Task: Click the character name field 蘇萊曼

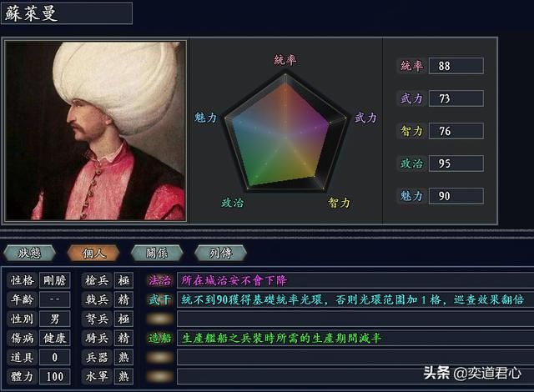Action: pyautogui.click(x=67, y=13)
